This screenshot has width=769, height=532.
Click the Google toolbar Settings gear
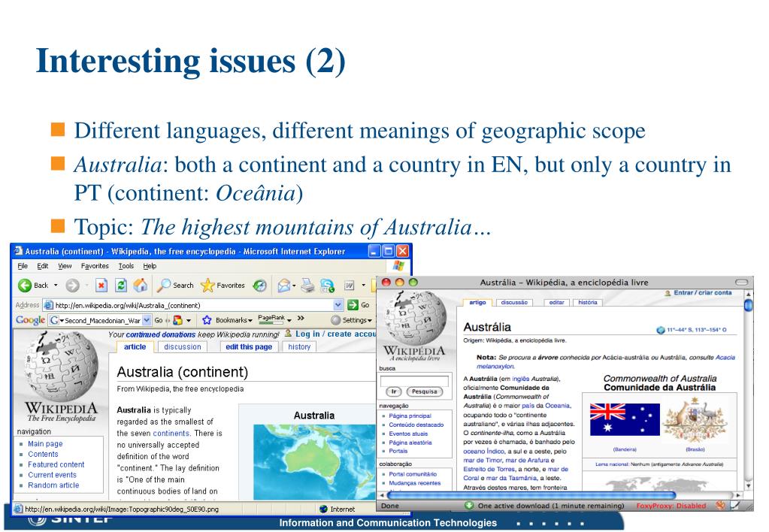point(336,320)
